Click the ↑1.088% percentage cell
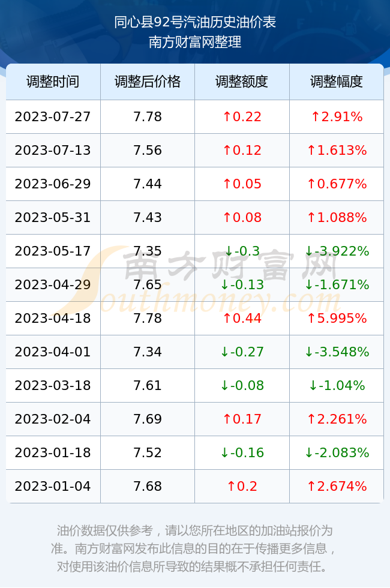The image size is (390, 588). (x=337, y=217)
